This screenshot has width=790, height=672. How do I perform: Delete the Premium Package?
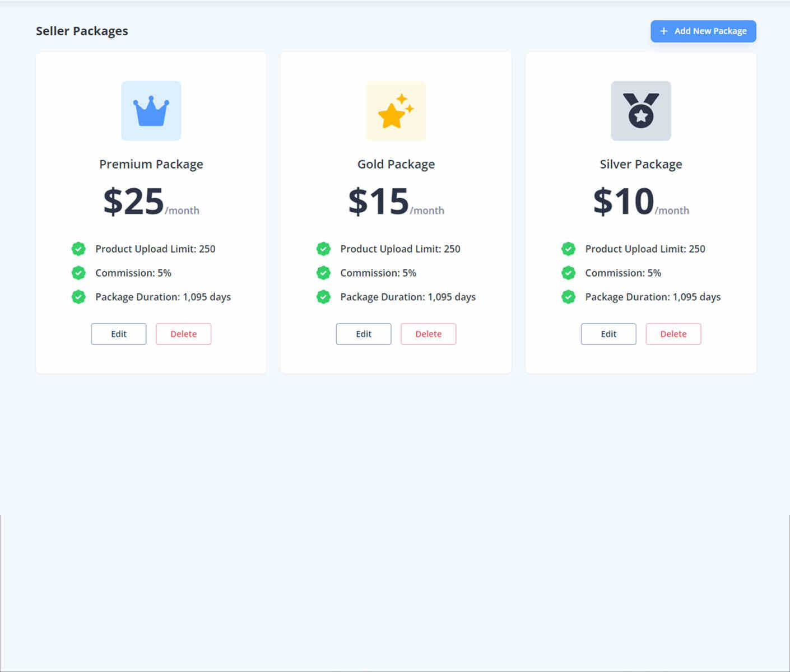pyautogui.click(x=183, y=334)
